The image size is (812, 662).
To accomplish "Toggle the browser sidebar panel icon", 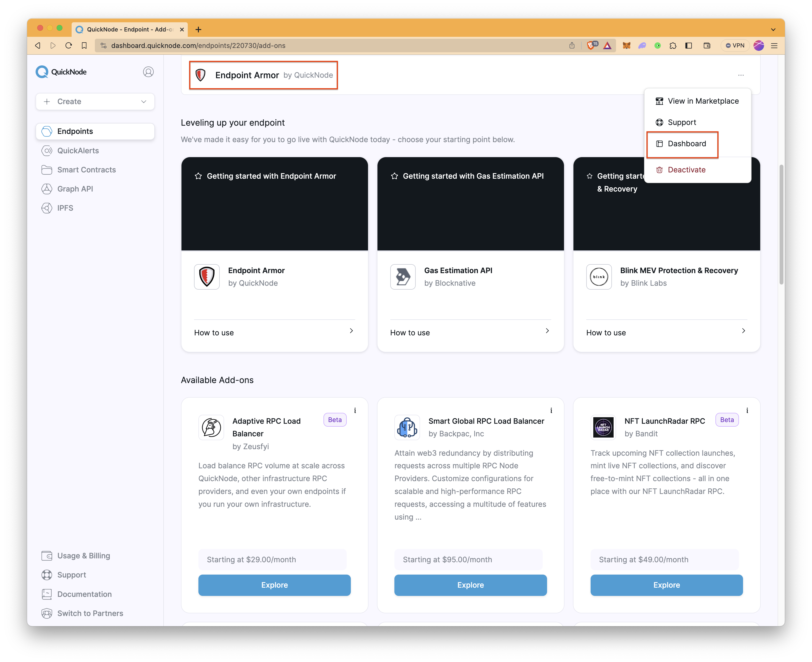I will [x=688, y=45].
